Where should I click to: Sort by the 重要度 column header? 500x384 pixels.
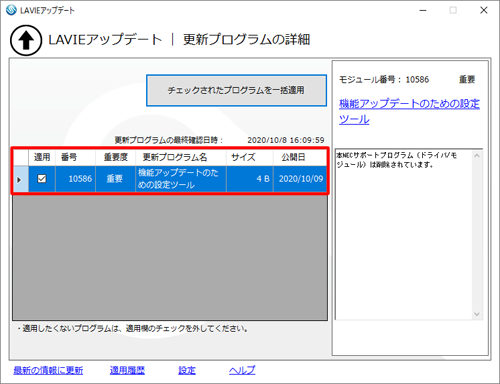(x=115, y=157)
